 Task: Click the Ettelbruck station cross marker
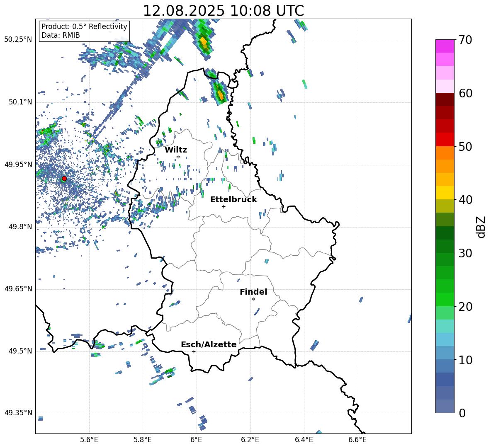click(224, 206)
